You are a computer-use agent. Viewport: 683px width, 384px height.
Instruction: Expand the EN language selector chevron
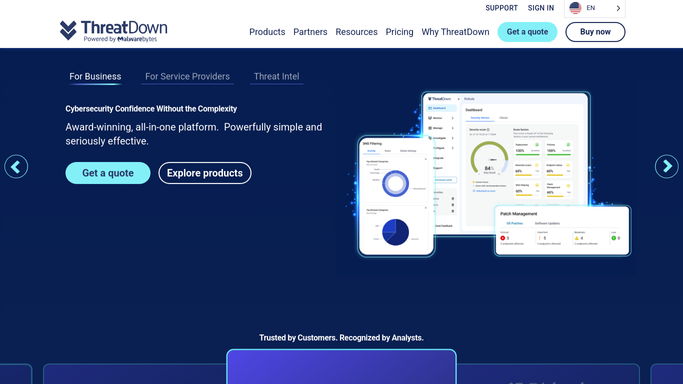pyautogui.click(x=618, y=8)
